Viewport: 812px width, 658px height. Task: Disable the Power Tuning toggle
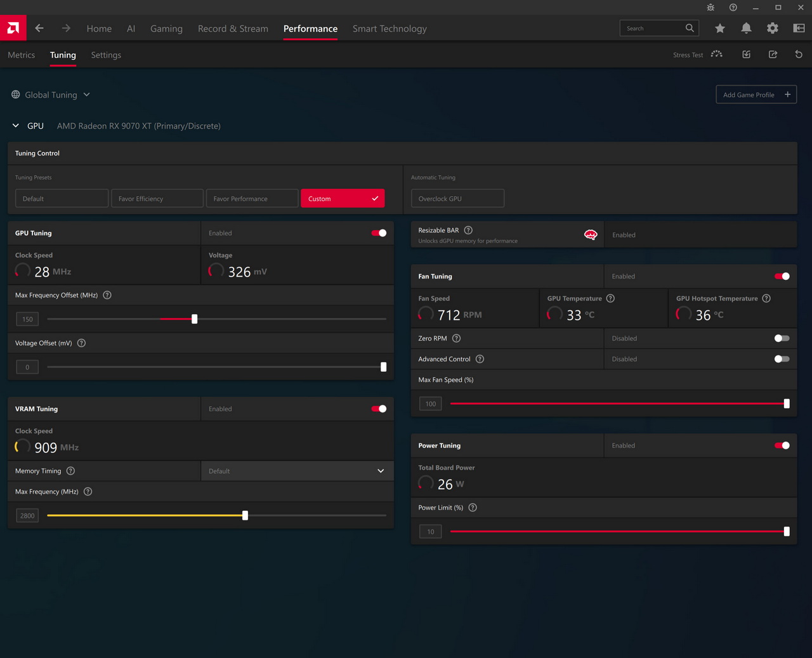[x=782, y=445]
